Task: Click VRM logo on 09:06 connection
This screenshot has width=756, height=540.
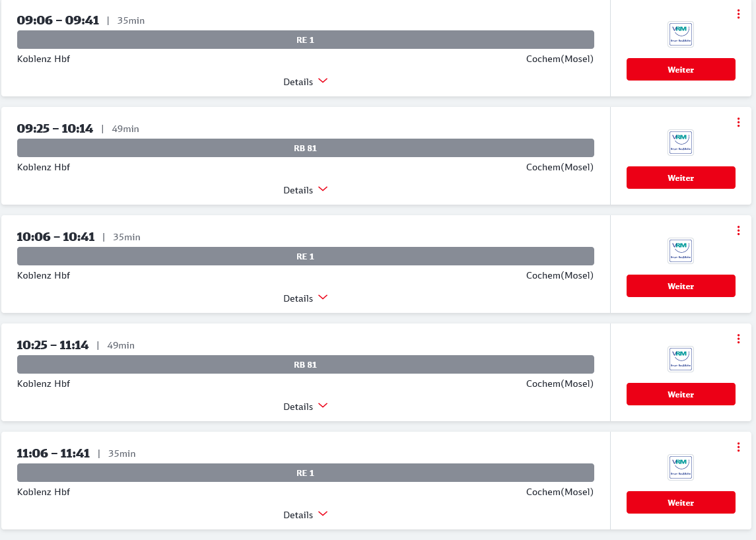Action: pos(680,34)
